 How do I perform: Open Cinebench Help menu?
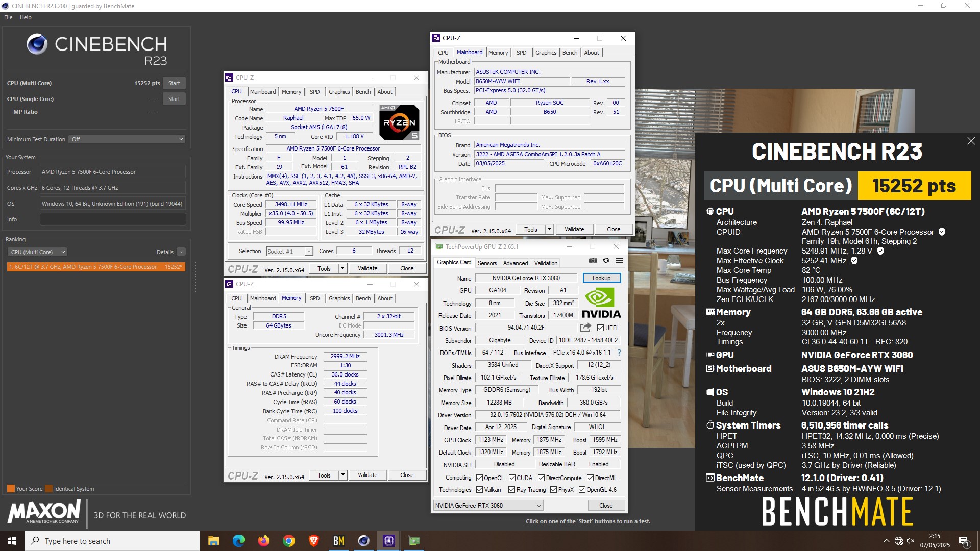point(26,17)
